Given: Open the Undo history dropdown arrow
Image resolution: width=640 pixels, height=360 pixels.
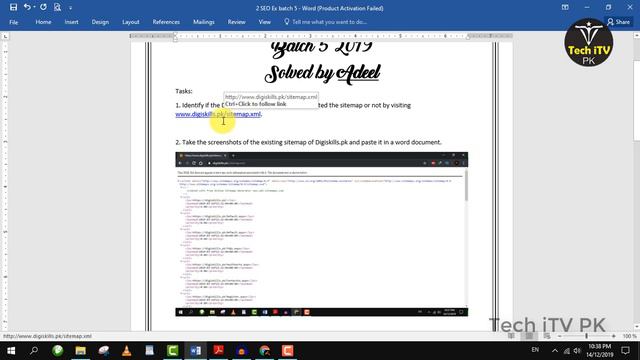Looking at the screenshot, I should click(34, 7).
